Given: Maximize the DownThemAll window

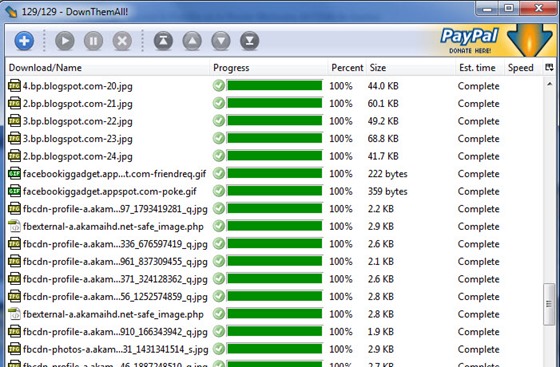Looking at the screenshot, I should (x=509, y=8).
